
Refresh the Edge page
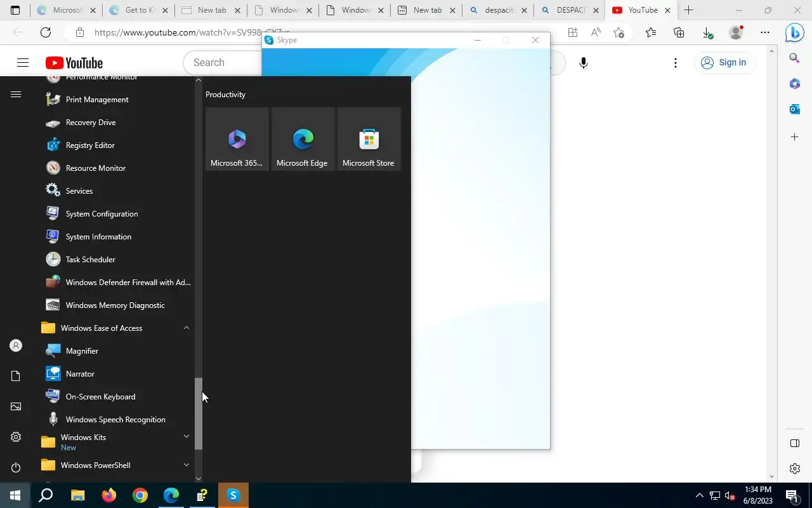coord(46,32)
